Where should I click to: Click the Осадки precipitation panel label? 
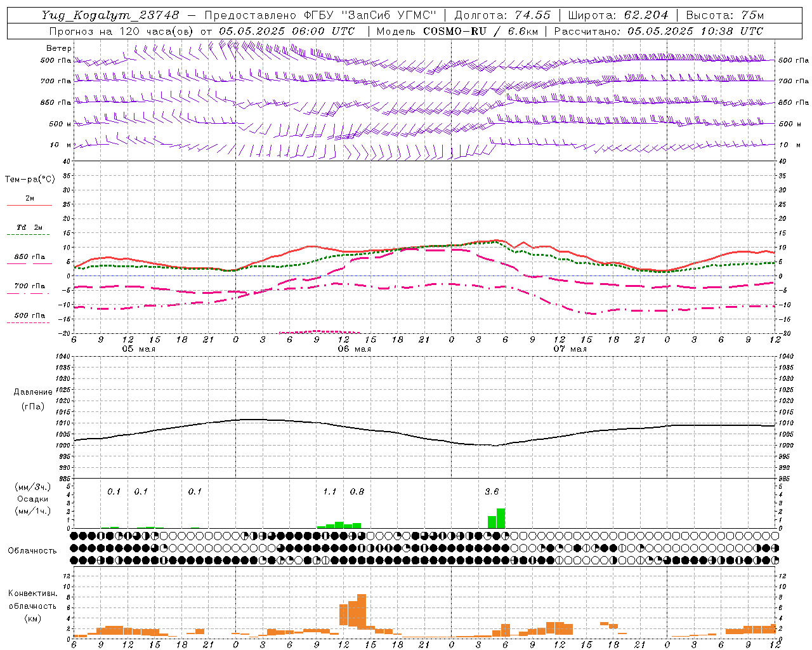coord(33,499)
